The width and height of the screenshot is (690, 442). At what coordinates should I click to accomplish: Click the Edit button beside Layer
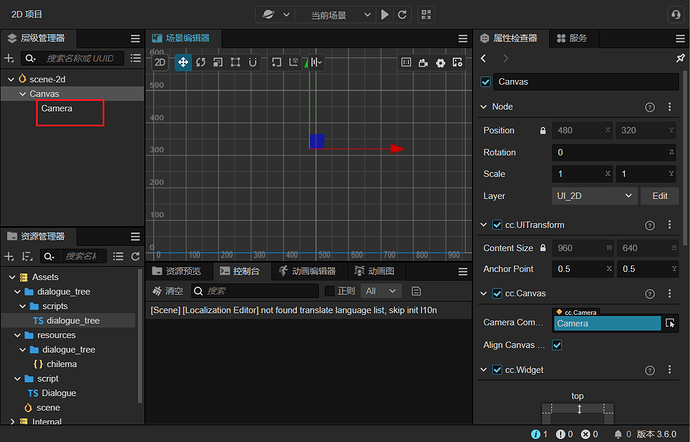(659, 196)
